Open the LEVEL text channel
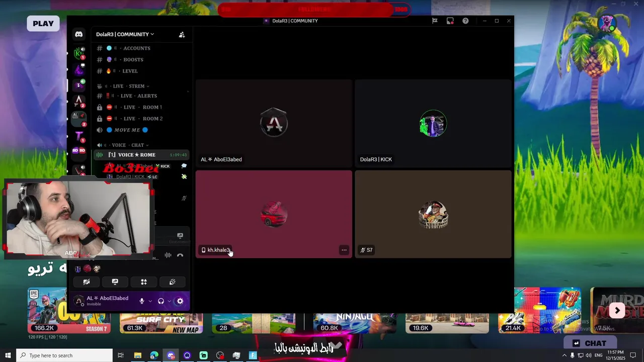Image resolution: width=644 pixels, height=362 pixels. click(142, 71)
